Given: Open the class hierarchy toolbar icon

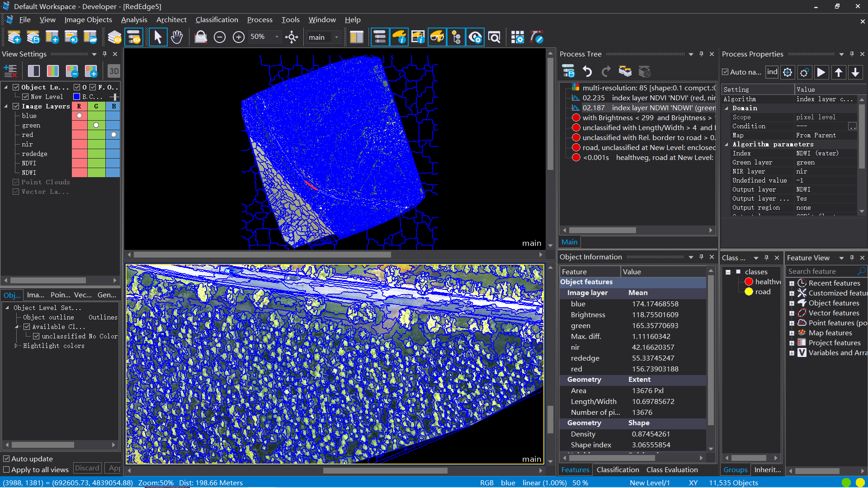Looking at the screenshot, I should 456,37.
